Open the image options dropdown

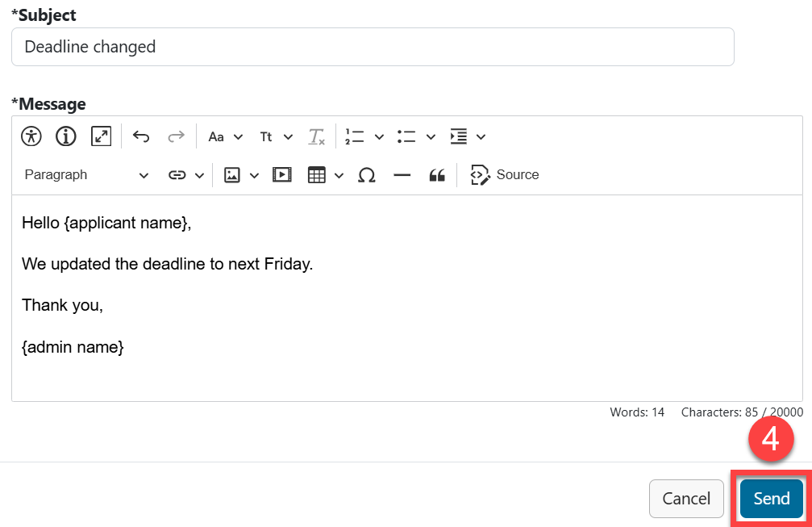coord(255,174)
